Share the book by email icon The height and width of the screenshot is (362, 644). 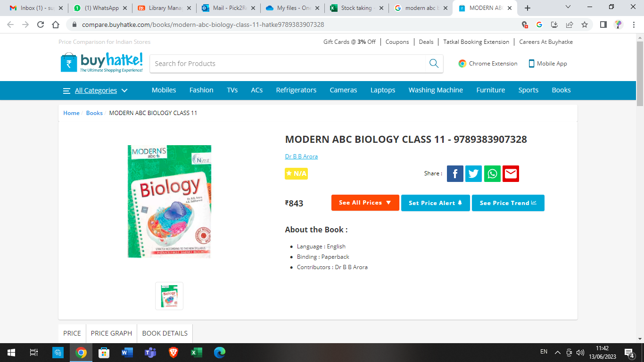(x=511, y=173)
